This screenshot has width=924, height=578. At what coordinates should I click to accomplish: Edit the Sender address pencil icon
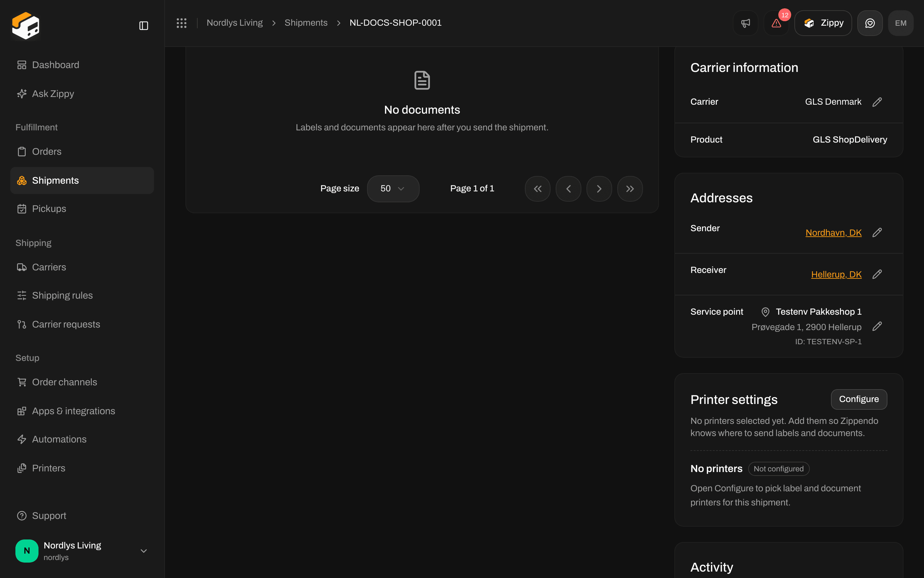click(x=877, y=232)
